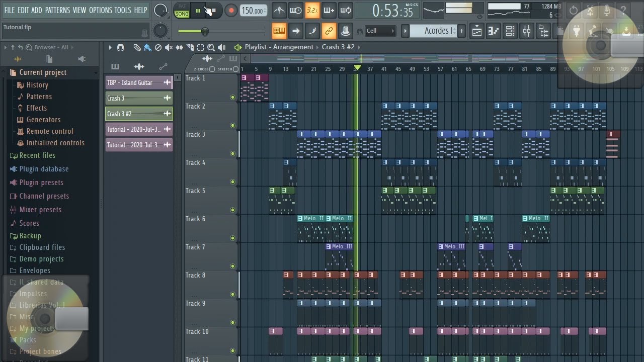
Task: Open the TOOLS menu
Action: [123, 10]
